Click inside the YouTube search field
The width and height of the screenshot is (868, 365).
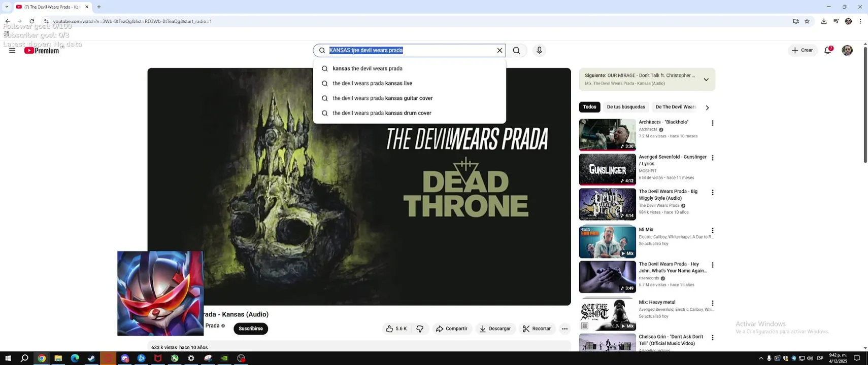[409, 50]
